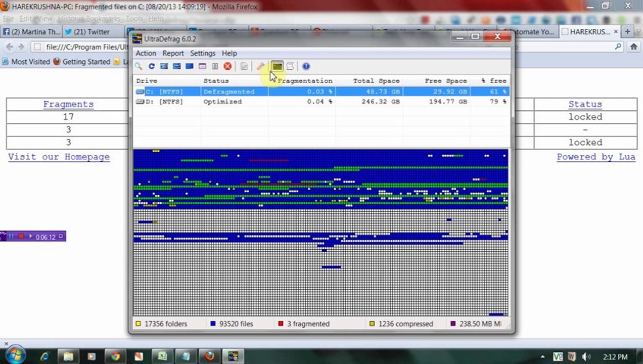The height and width of the screenshot is (364, 643).
Task: Open the Most Visited bookmark
Action: click(26, 61)
